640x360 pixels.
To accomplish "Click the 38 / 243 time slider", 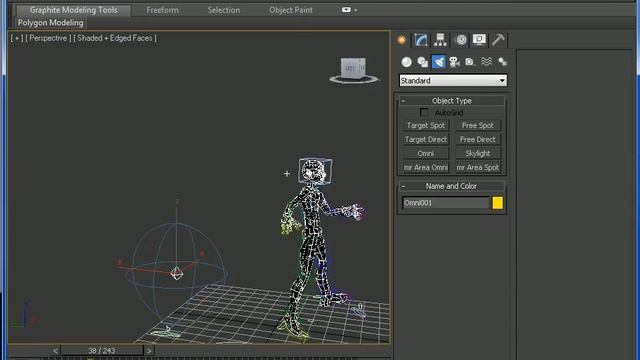I will pos(102,351).
